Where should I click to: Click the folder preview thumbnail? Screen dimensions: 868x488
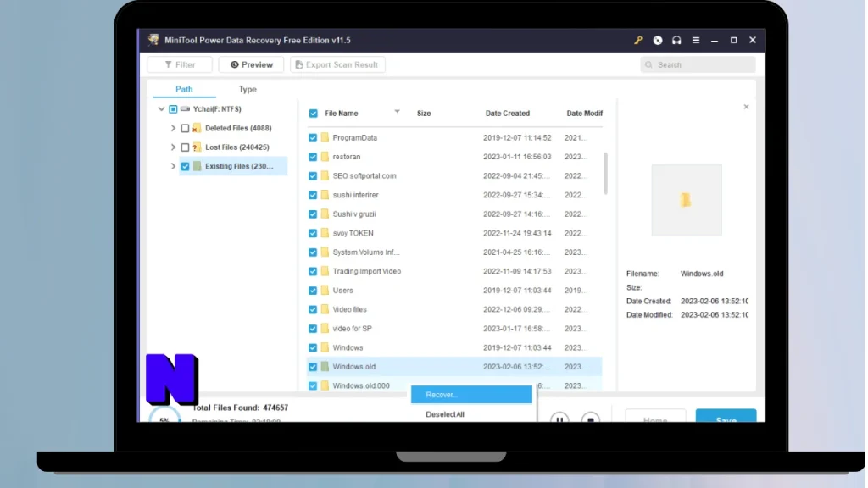coord(687,200)
